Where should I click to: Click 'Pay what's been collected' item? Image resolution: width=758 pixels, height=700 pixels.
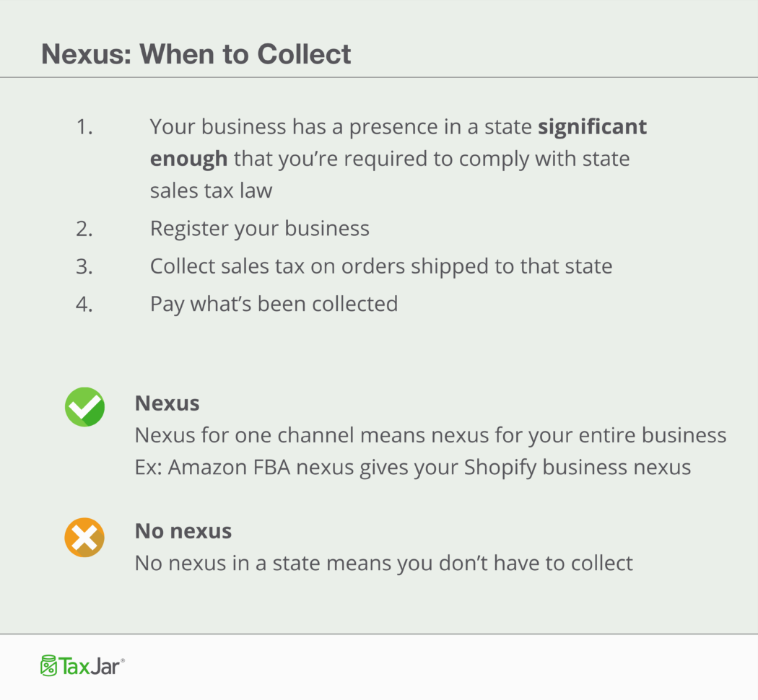tap(274, 304)
